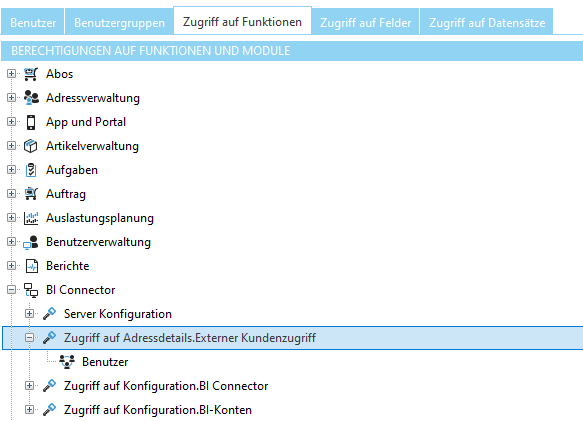Click the Server Konfiguration key icon
Viewport: 583px width, 421px height.
tap(49, 314)
